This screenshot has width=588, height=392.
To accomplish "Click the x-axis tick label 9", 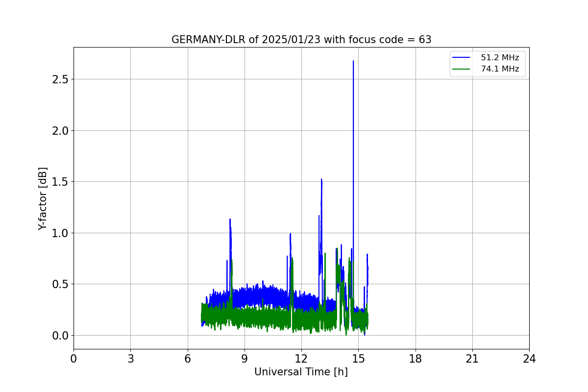I will [245, 359].
